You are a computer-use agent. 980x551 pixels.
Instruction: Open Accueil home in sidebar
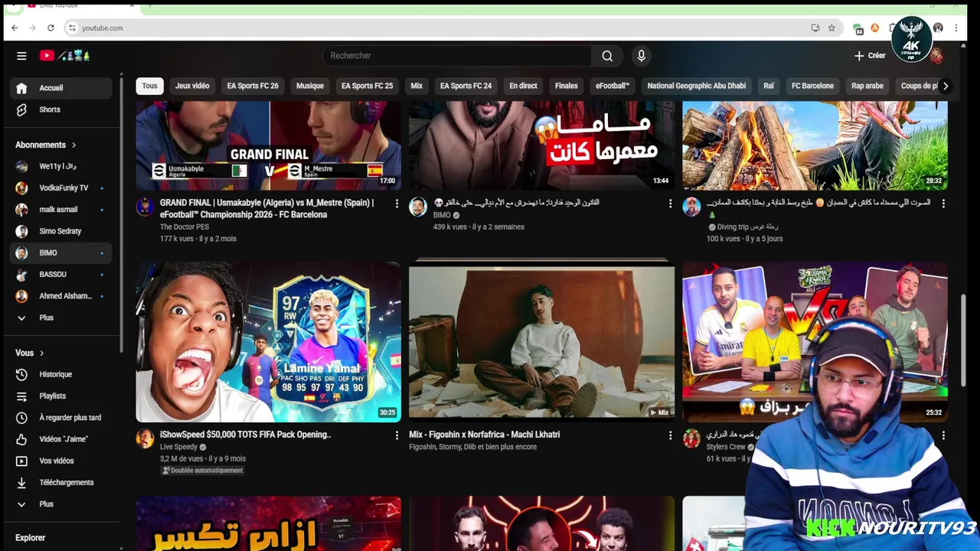(x=60, y=88)
